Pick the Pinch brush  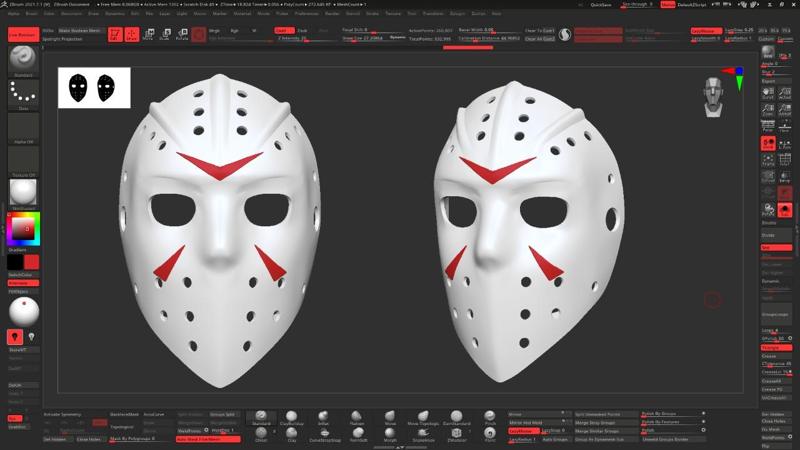coord(490,418)
